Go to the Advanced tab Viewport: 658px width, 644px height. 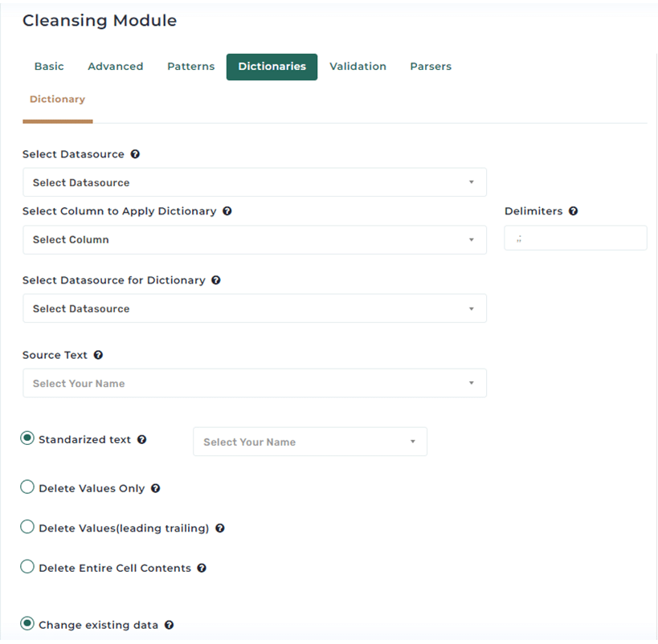pos(116,67)
